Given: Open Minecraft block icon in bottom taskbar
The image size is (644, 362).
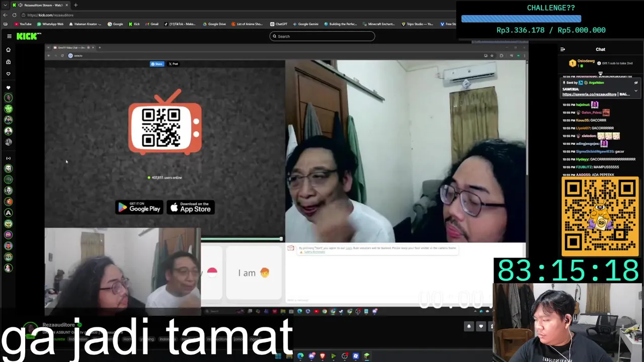Looking at the screenshot, I should 367,356.
